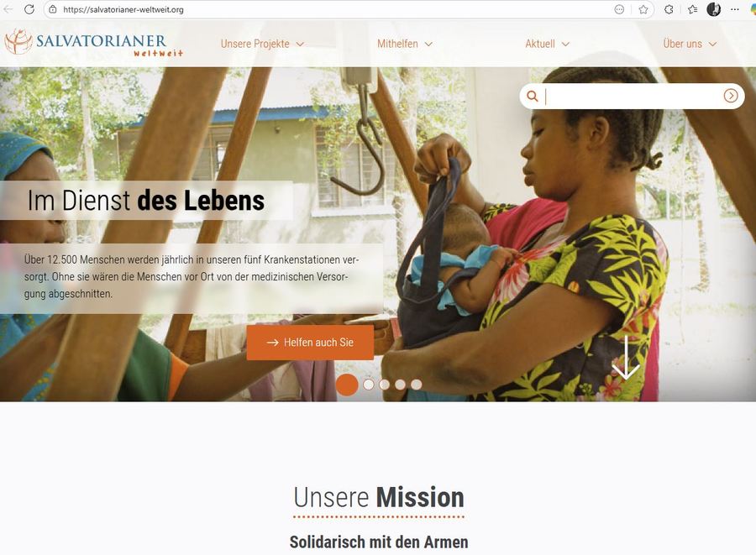The image size is (756, 555).
Task: Click the Salvatorianer weltweit logo
Action: pos(94,43)
